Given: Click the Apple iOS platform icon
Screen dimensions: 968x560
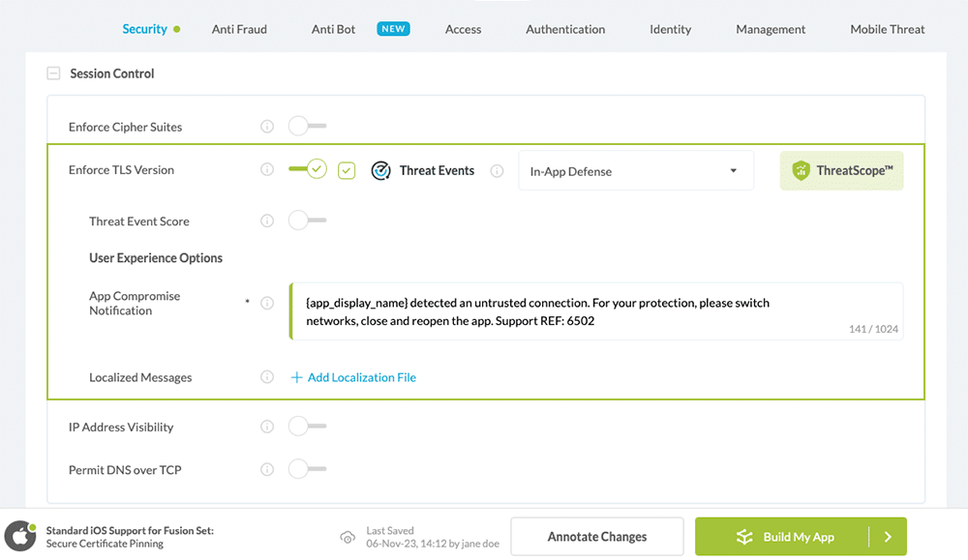Looking at the screenshot, I should tap(20, 537).
